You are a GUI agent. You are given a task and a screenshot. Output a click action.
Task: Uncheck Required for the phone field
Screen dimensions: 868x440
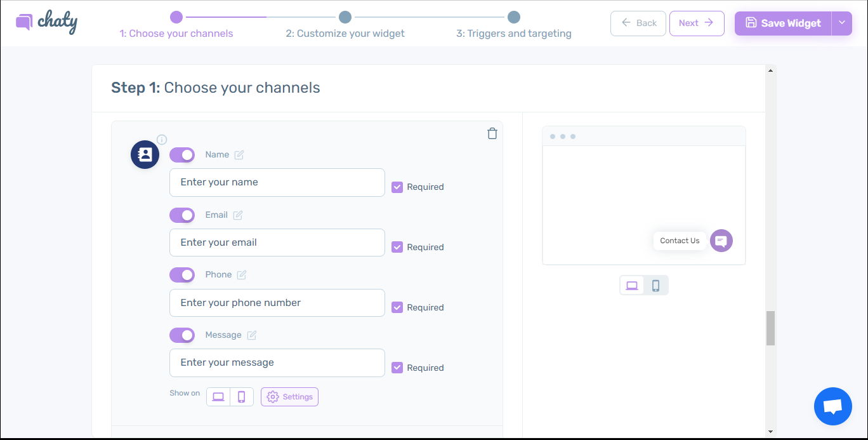[x=397, y=307]
